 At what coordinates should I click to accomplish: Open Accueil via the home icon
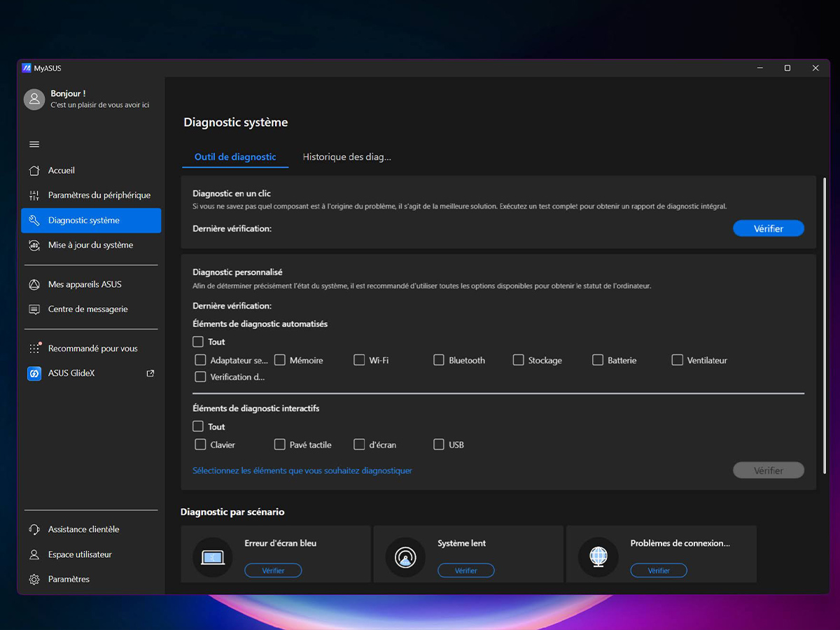(x=34, y=171)
